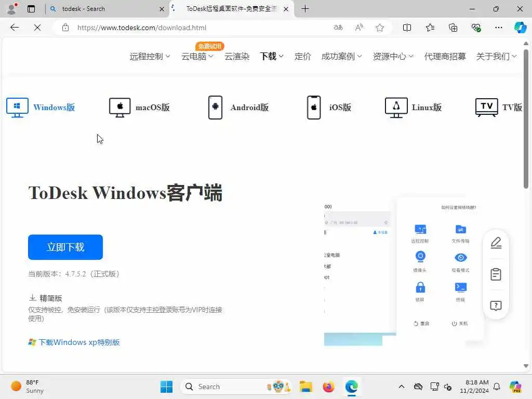Open the 代理商招募 page
The height and width of the screenshot is (399, 532).
pos(445,56)
